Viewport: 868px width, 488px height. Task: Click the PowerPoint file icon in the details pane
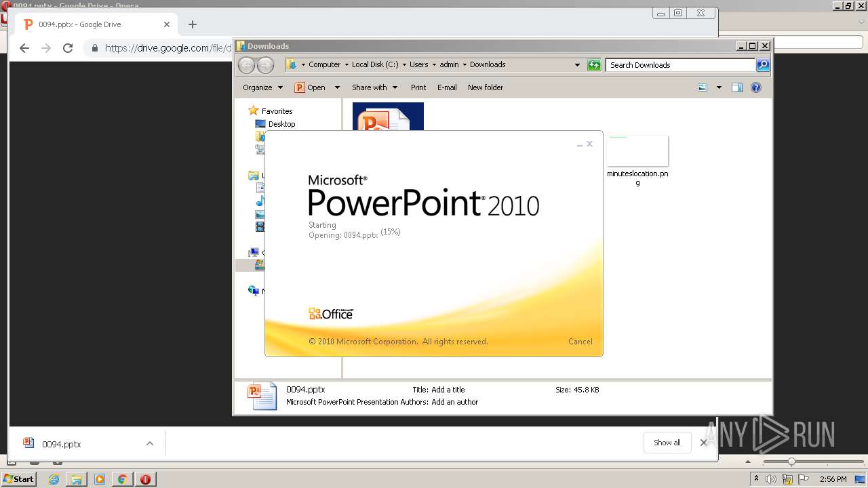click(262, 396)
